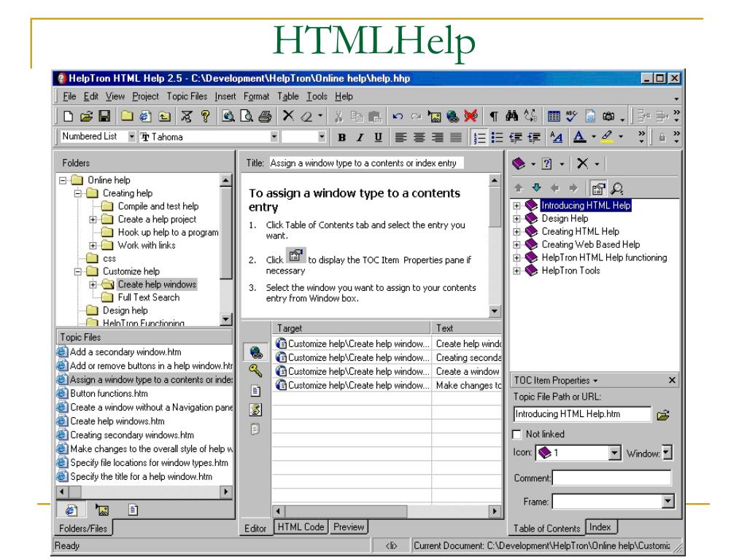
Task: Open the Topic Files menu
Action: [187, 97]
